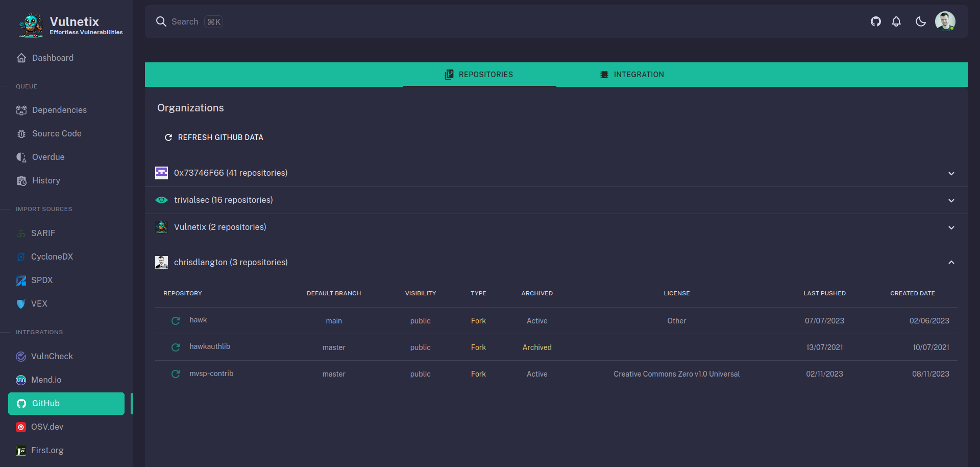The width and height of the screenshot is (980, 467).
Task: Click the Dependencies sidebar icon
Action: [21, 110]
